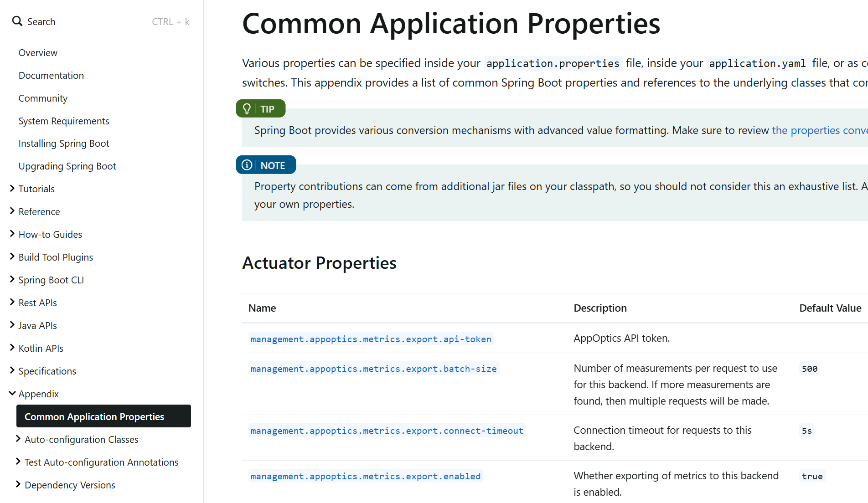Open Kotlin APIs nav label
The image size is (868, 503).
pos(41,348)
